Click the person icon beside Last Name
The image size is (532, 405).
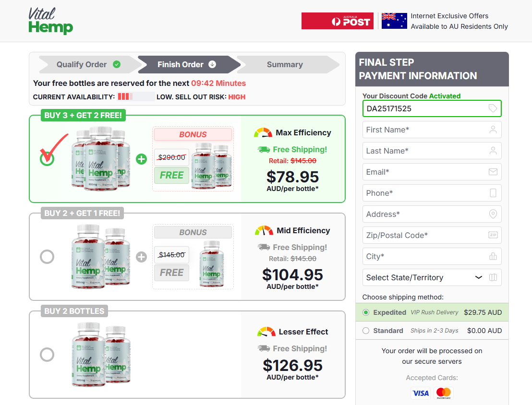point(493,151)
